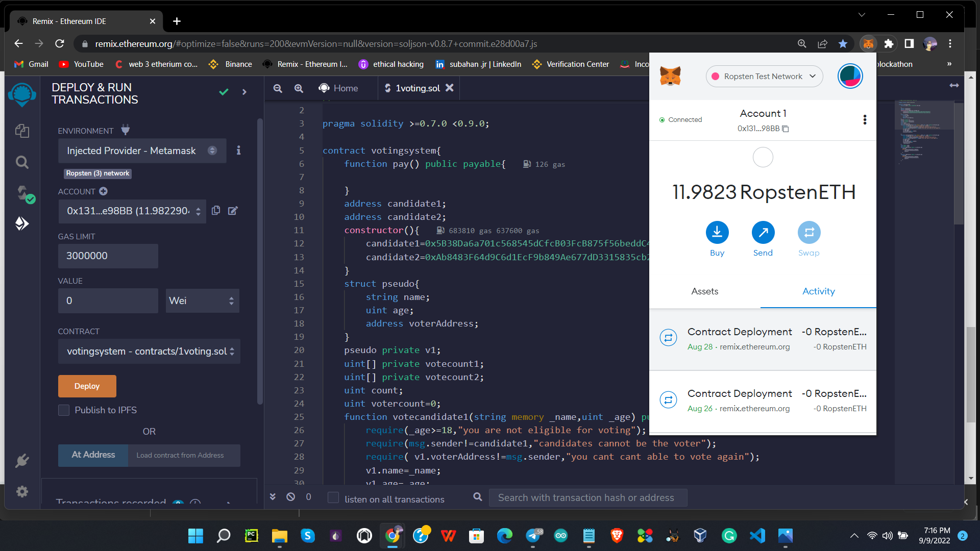Open the Plugin manager plug icon
980x551 pixels.
tap(22, 461)
